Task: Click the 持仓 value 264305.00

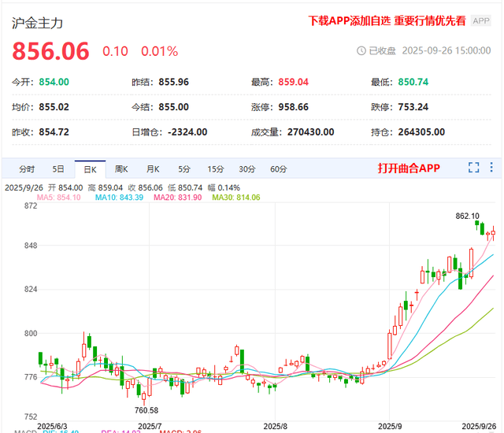Action: tap(421, 132)
